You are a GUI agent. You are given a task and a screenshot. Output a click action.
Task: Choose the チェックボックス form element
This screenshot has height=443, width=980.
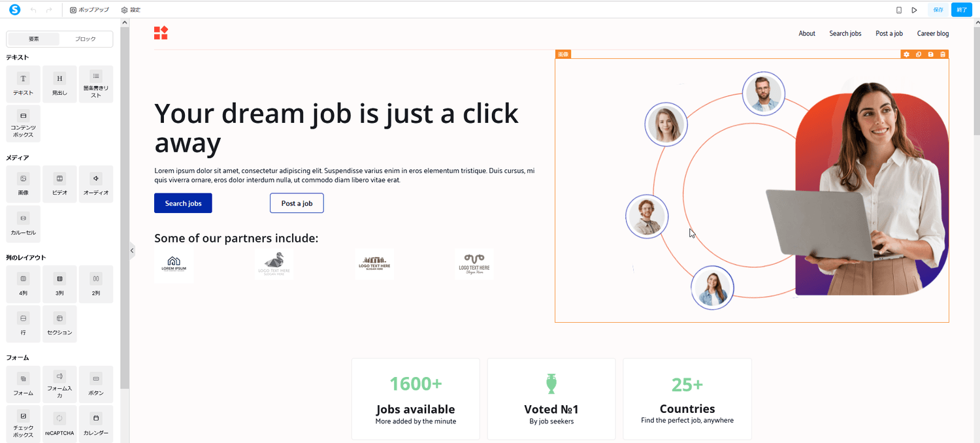[24, 424]
